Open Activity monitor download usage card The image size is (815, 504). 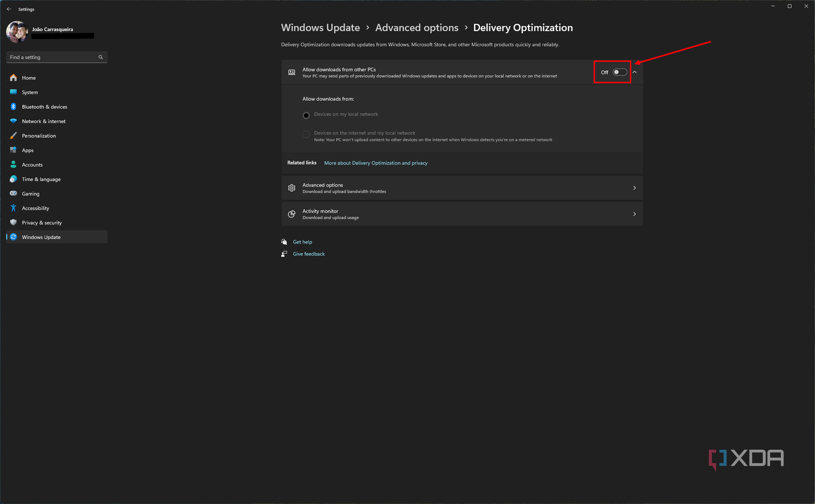(462, 214)
